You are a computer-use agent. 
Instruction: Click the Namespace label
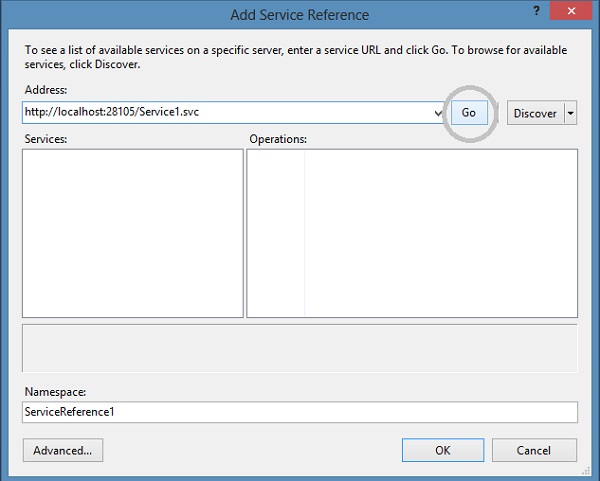click(x=54, y=391)
